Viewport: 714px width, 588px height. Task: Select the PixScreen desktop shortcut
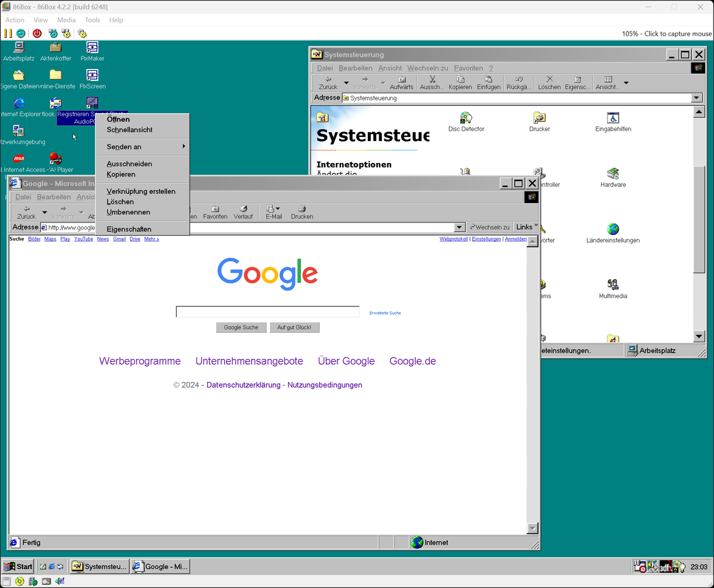[x=92, y=80]
